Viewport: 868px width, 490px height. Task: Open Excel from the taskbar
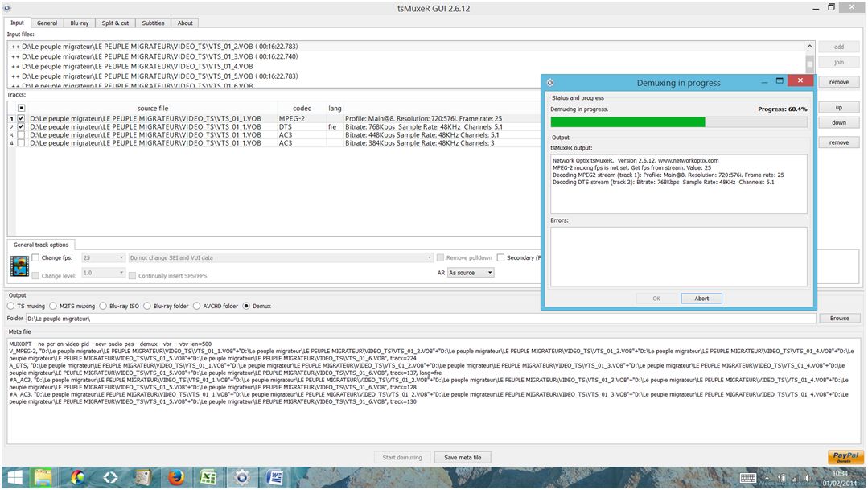[207, 478]
